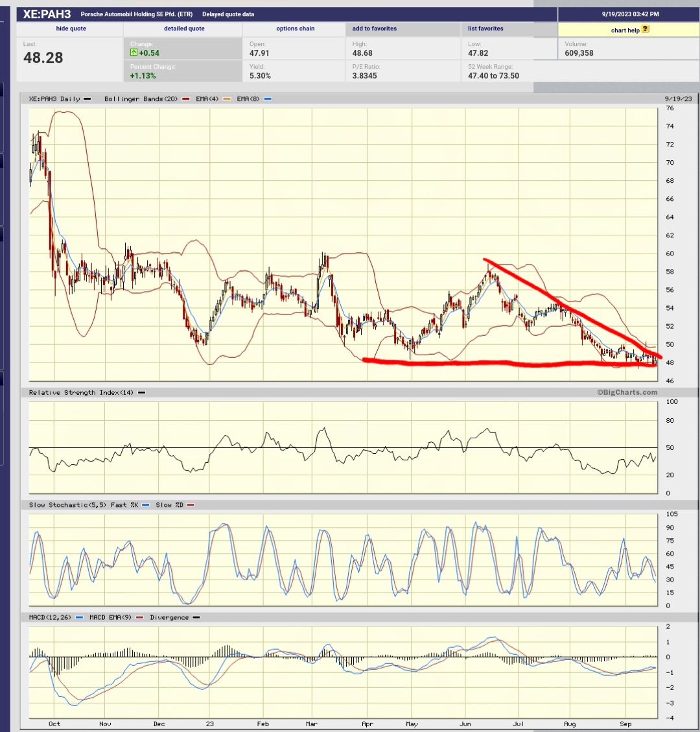Click the Fast %K blue stochastic marker
The height and width of the screenshot is (732, 700).
pyautogui.click(x=145, y=504)
